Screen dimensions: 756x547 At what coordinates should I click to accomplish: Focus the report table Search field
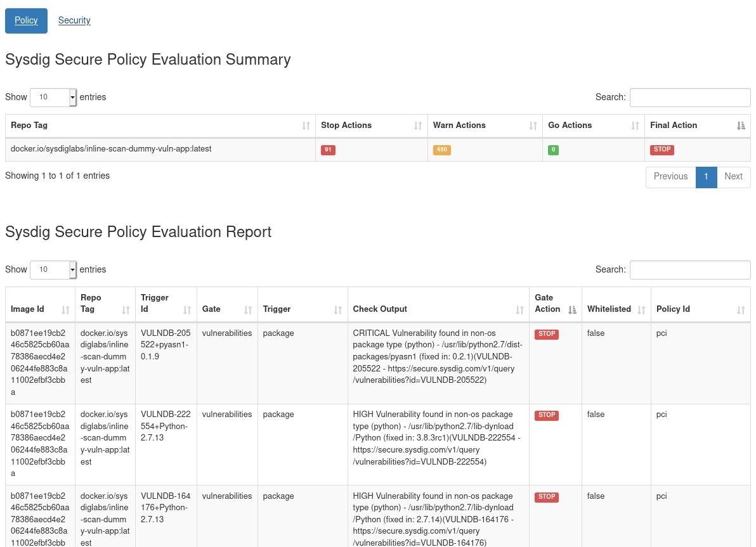pyautogui.click(x=690, y=269)
